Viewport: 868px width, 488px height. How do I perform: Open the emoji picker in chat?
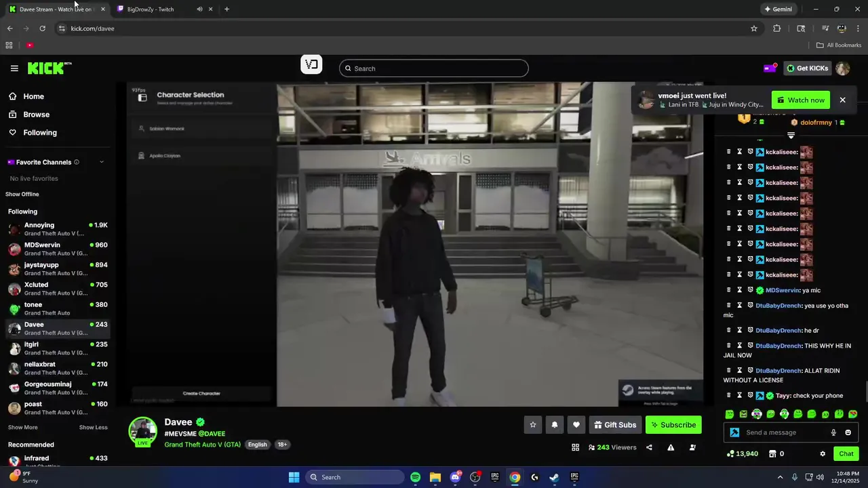pos(848,432)
